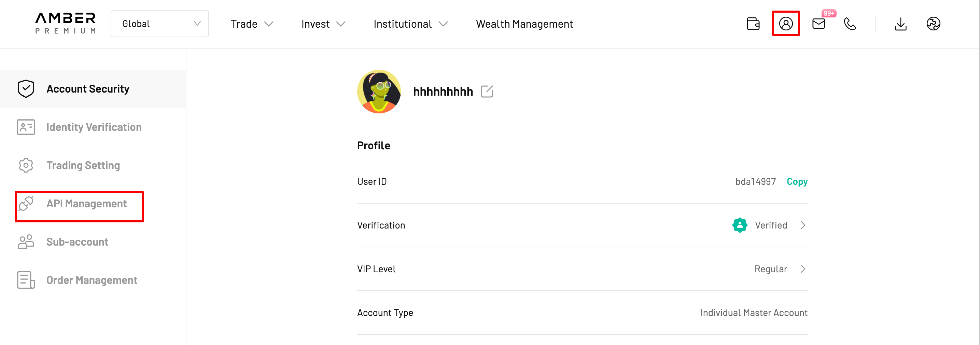Open the wallet icon in header

[x=753, y=24]
